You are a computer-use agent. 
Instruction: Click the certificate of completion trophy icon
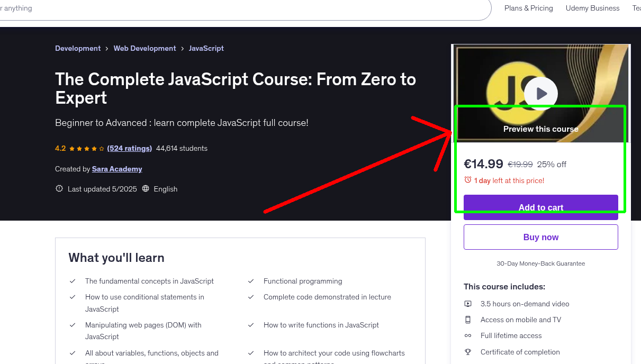coord(468,352)
